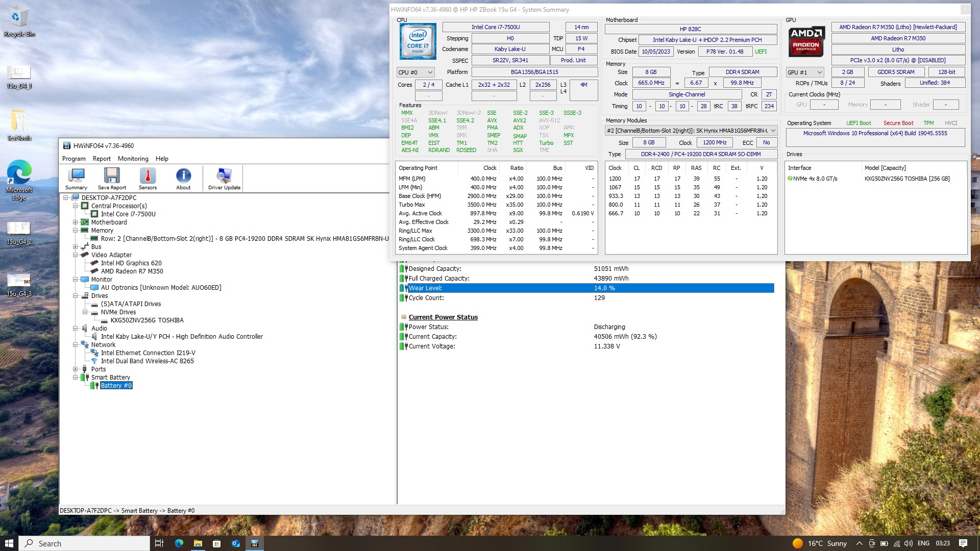Select the Designed Capacity row
Viewport: 980px width, 551px height.
pos(586,269)
